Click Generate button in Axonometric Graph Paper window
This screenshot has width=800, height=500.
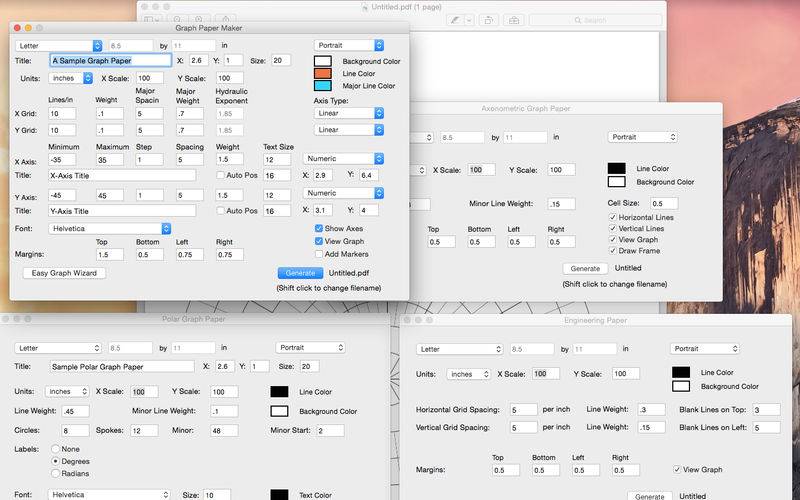585,268
